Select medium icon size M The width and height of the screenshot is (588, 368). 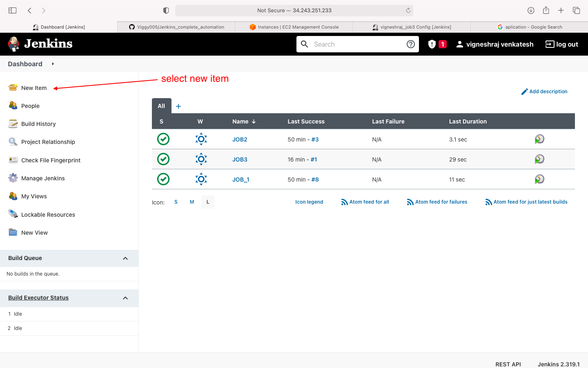192,202
